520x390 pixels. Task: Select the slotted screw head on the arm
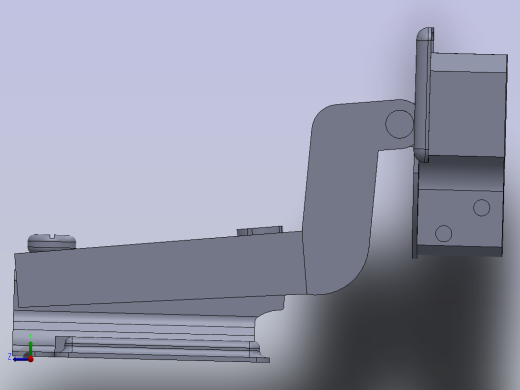[52, 242]
